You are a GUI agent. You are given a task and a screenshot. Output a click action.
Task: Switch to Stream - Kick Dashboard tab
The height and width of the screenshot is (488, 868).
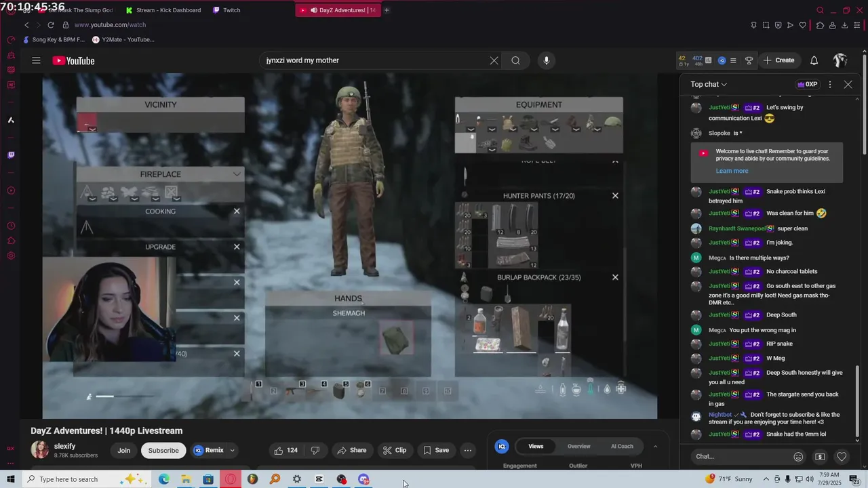point(163,10)
